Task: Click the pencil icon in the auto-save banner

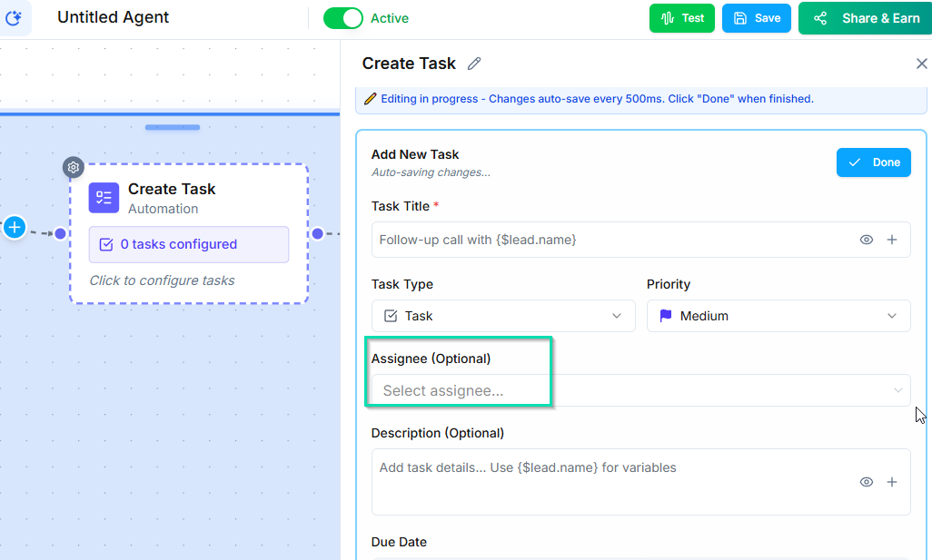Action: tap(370, 98)
